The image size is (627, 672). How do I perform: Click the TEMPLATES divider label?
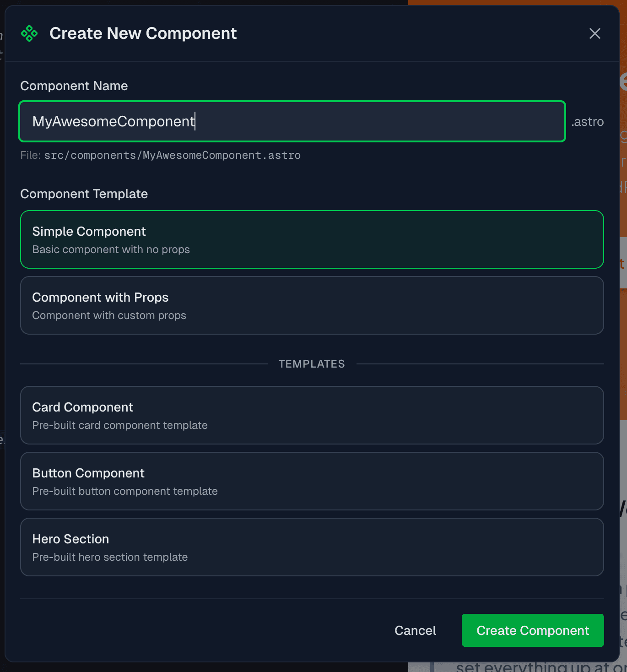312,363
